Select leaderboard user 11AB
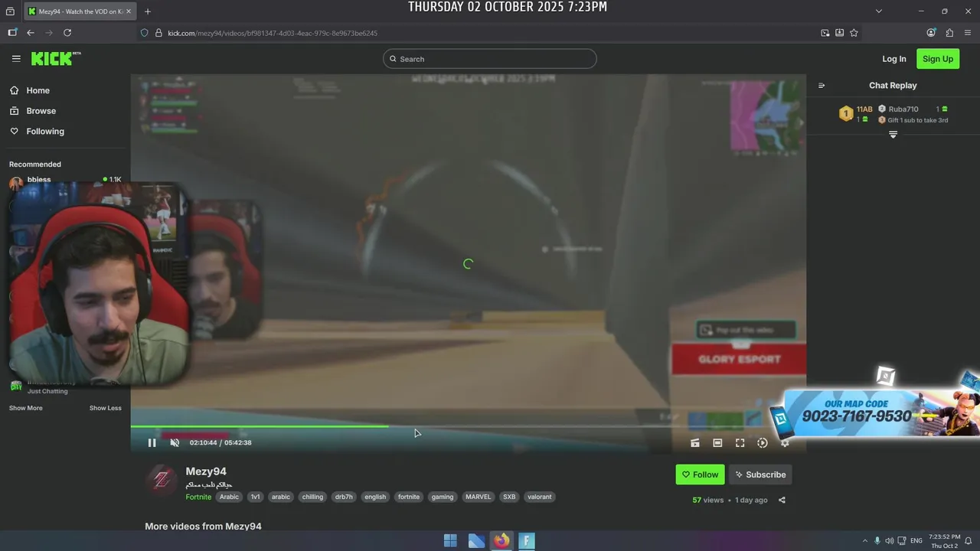 point(864,109)
